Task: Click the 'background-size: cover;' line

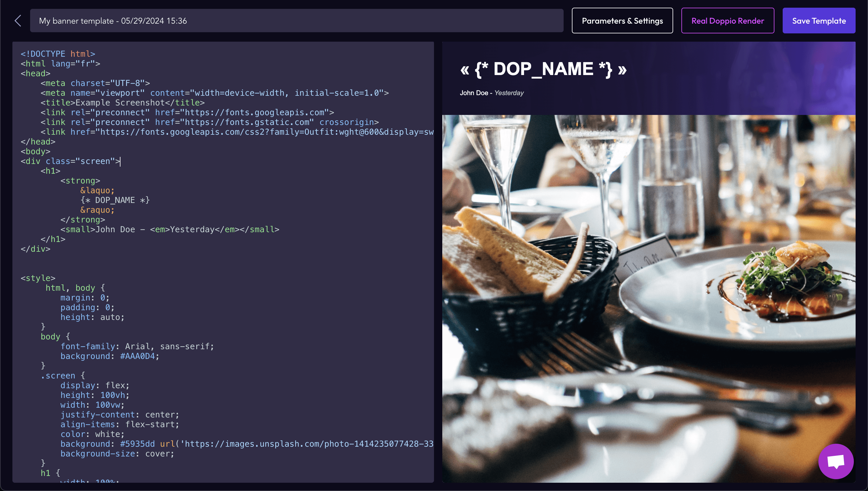Action: tap(117, 454)
